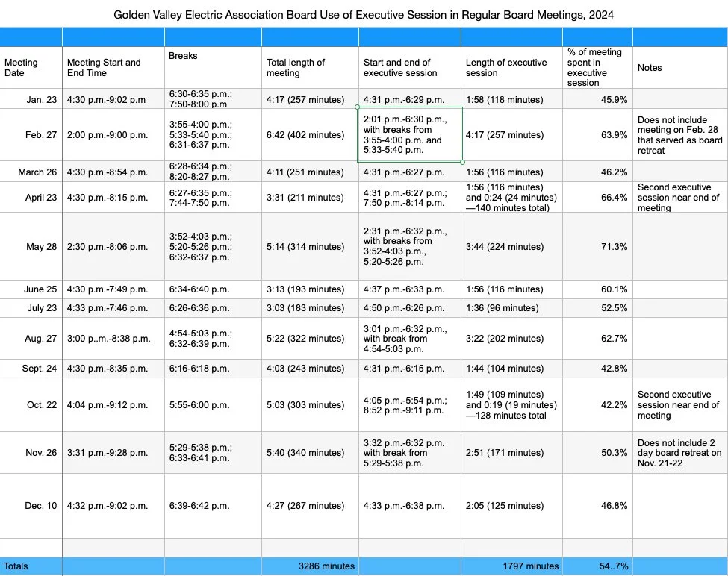Select the spreadsheet title text
The image size is (728, 576).
pyautogui.click(x=364, y=15)
